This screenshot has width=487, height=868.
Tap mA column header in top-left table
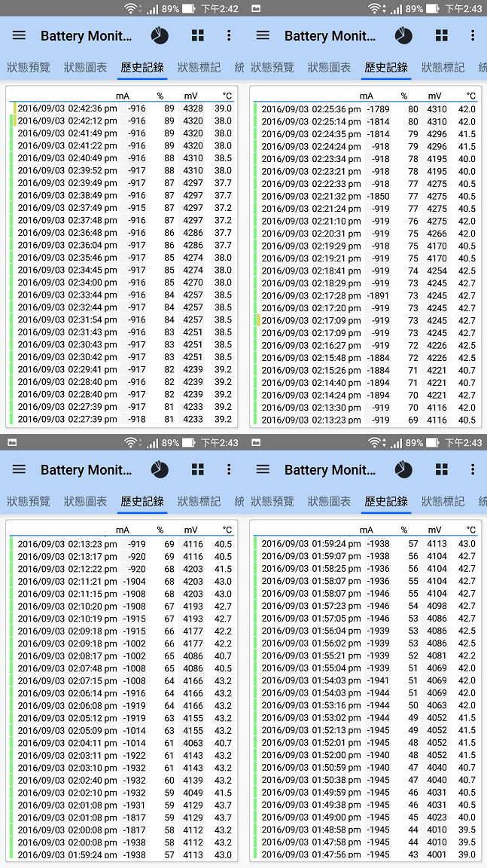click(122, 96)
